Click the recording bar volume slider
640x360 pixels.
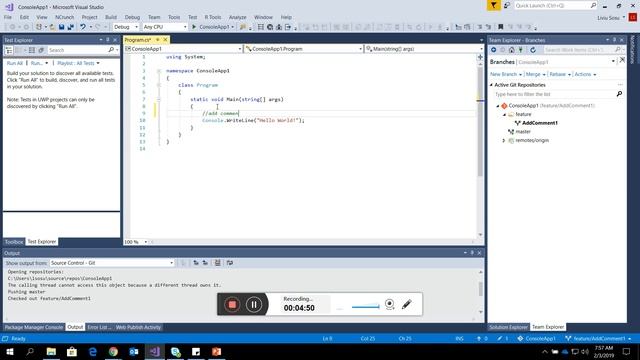point(365,306)
